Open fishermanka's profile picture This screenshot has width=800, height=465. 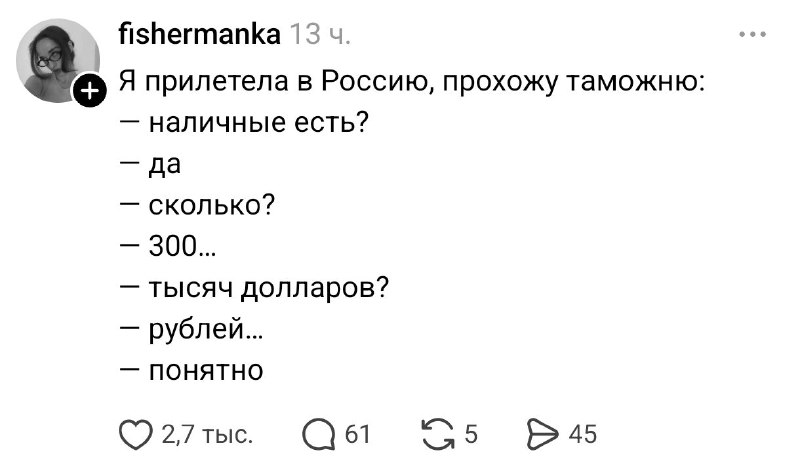(56, 58)
